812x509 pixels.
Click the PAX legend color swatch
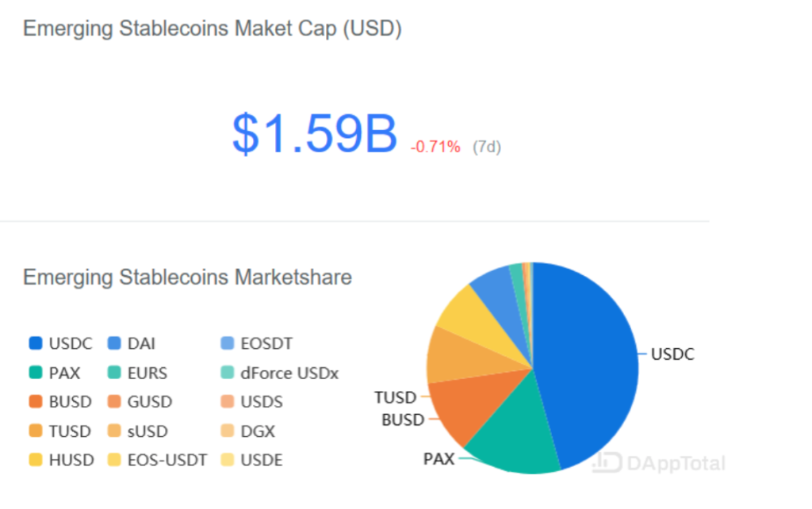tap(36, 373)
